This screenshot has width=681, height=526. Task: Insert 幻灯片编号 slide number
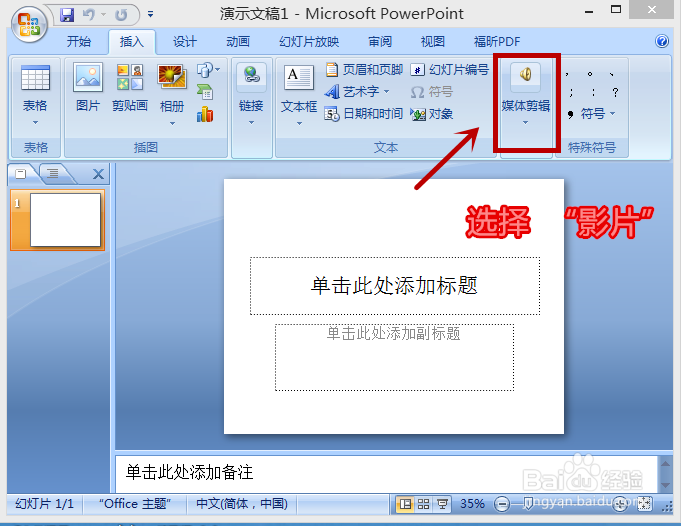450,69
